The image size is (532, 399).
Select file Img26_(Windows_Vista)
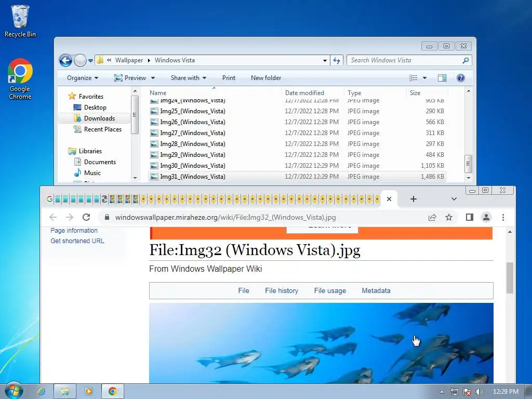pos(193,122)
